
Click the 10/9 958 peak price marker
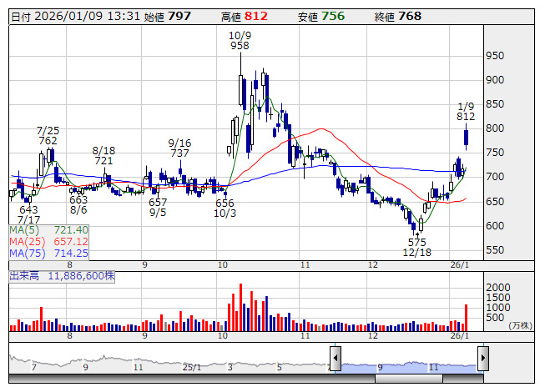241,42
